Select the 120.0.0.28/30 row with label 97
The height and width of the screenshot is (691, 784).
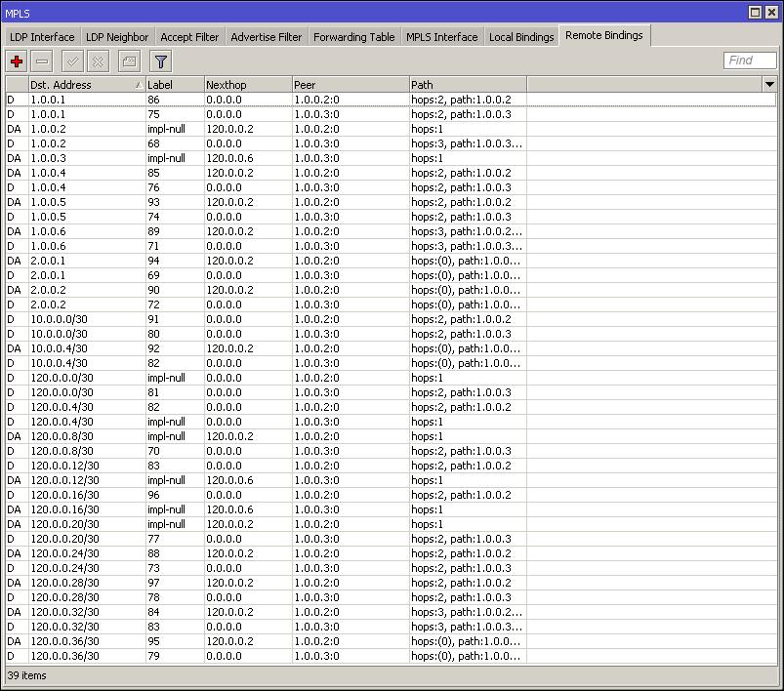point(391,583)
